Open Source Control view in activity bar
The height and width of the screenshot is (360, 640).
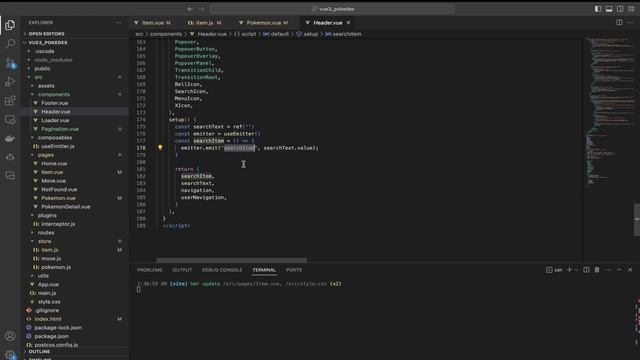tap(10, 63)
